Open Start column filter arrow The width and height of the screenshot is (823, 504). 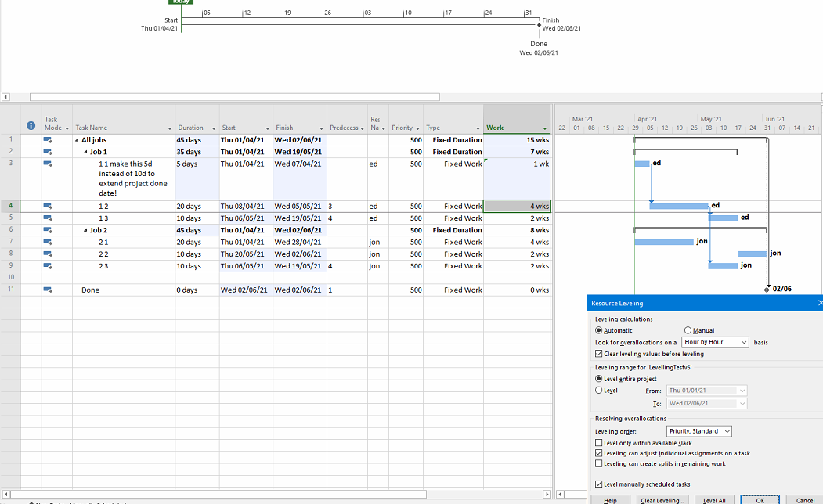267,128
